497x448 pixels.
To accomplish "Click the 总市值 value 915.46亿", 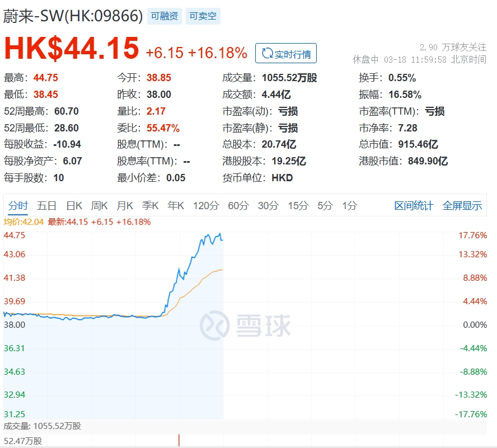I will (418, 144).
